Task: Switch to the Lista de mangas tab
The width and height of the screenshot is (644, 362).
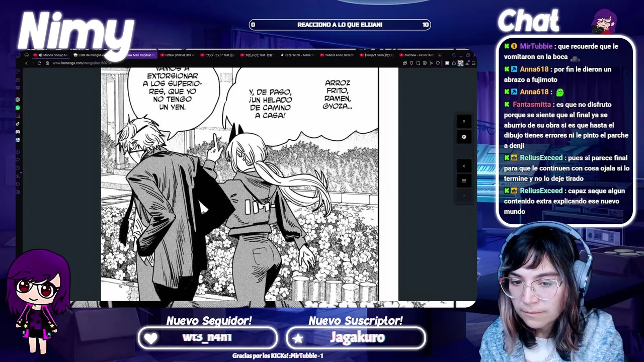Action: tap(90, 55)
